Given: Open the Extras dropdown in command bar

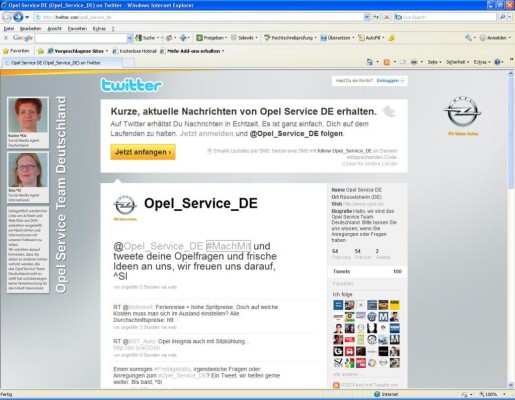Looking at the screenshot, I should pyautogui.click(x=482, y=62).
